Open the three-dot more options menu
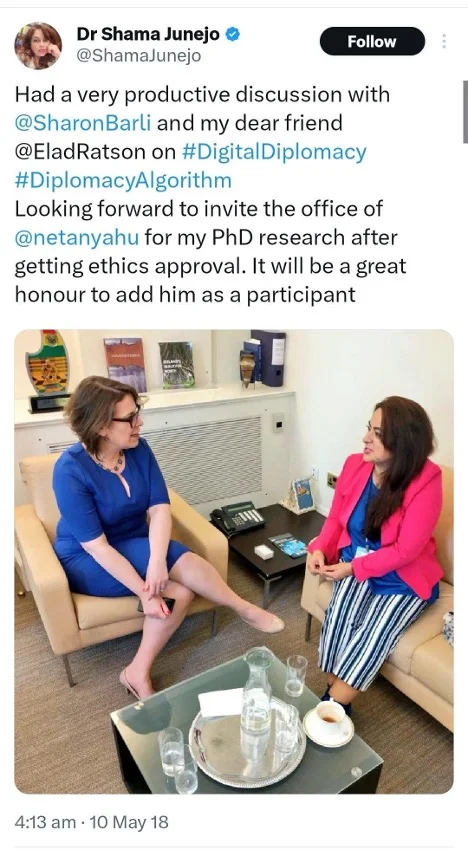This screenshot has width=468, height=850. [x=444, y=41]
